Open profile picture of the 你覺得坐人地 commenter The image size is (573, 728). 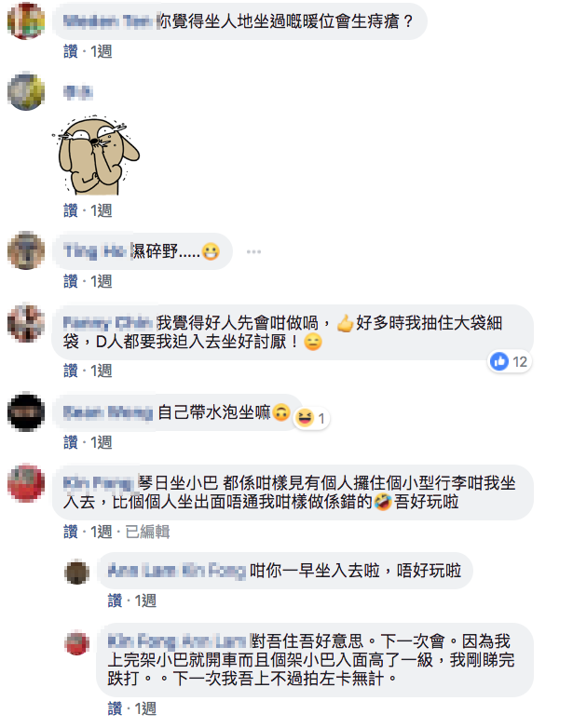coord(26,20)
